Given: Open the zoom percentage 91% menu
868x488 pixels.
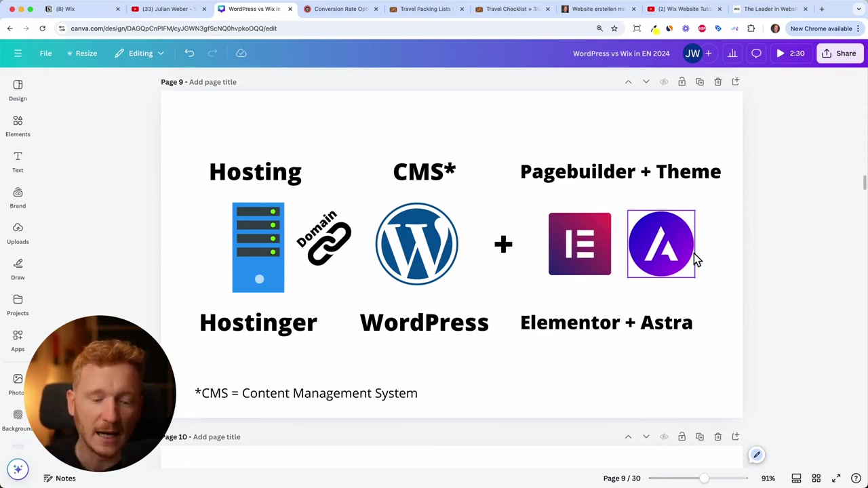Looking at the screenshot, I should point(768,479).
